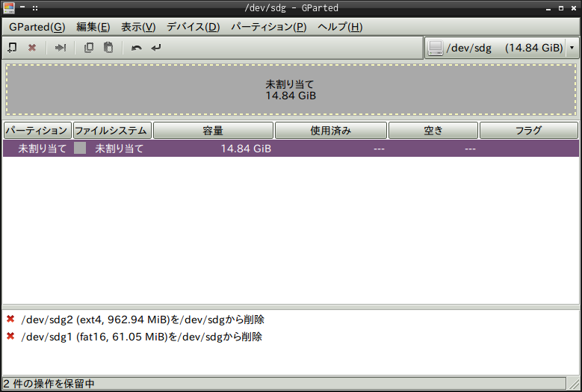Maximize the GParted window
Image resolution: width=582 pixels, height=392 pixels.
(561, 8)
